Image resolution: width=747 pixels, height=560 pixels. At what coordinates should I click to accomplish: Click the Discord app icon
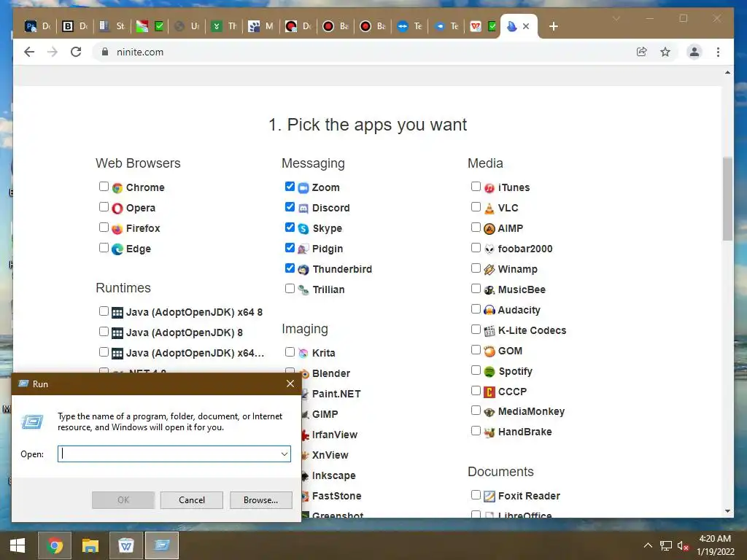tap(303, 208)
